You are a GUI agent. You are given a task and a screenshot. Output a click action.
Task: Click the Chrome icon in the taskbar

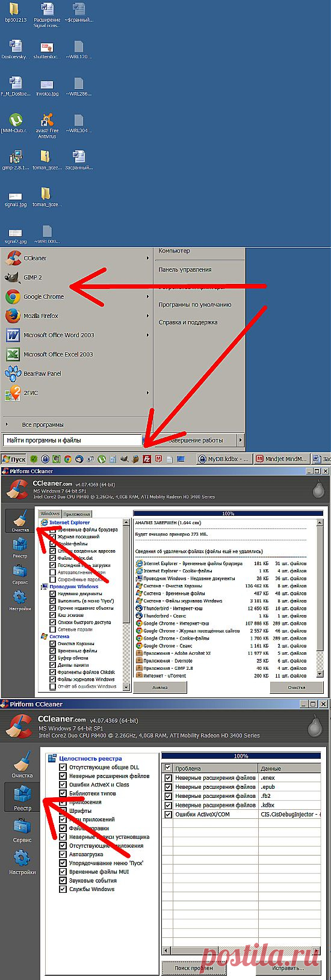(x=68, y=459)
